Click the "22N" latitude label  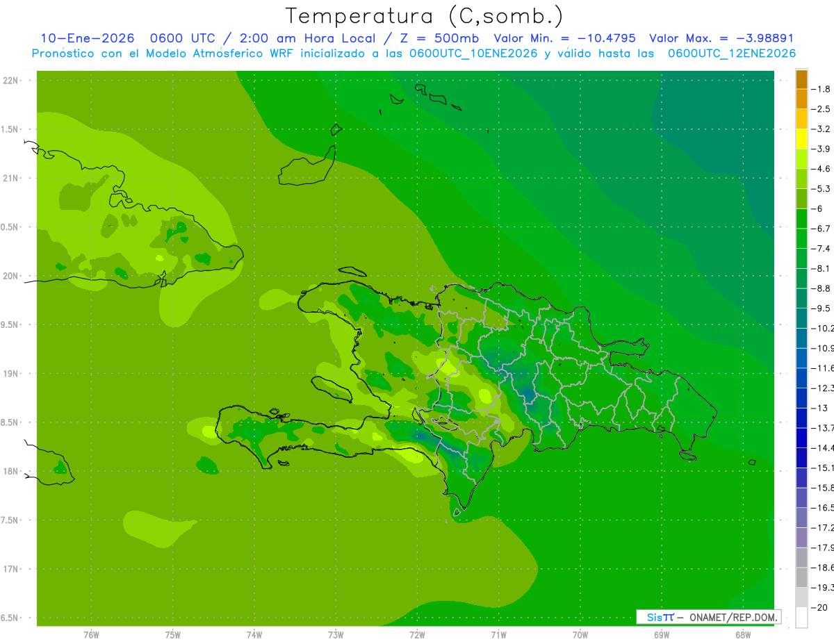[11, 81]
